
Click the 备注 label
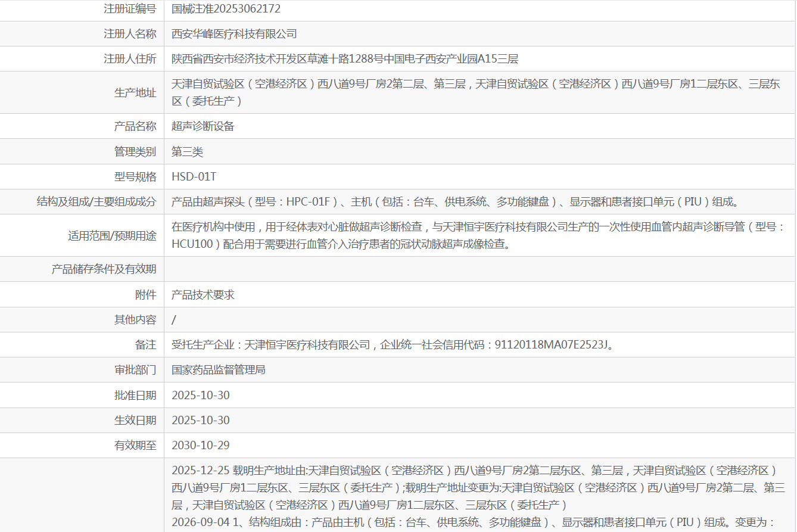pos(146,345)
